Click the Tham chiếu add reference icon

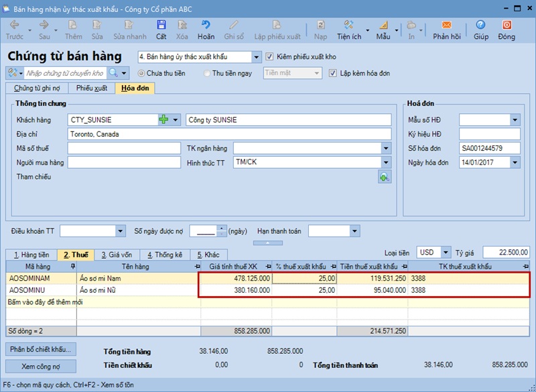coord(385,177)
